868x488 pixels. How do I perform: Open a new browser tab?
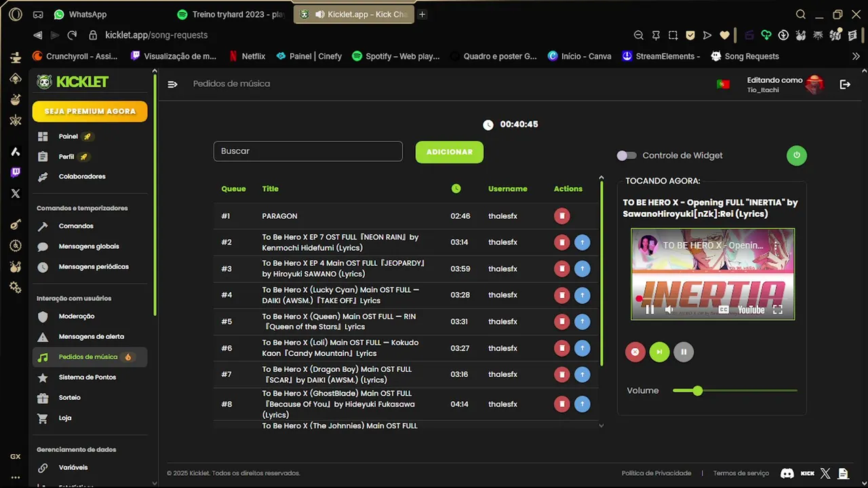click(x=422, y=14)
